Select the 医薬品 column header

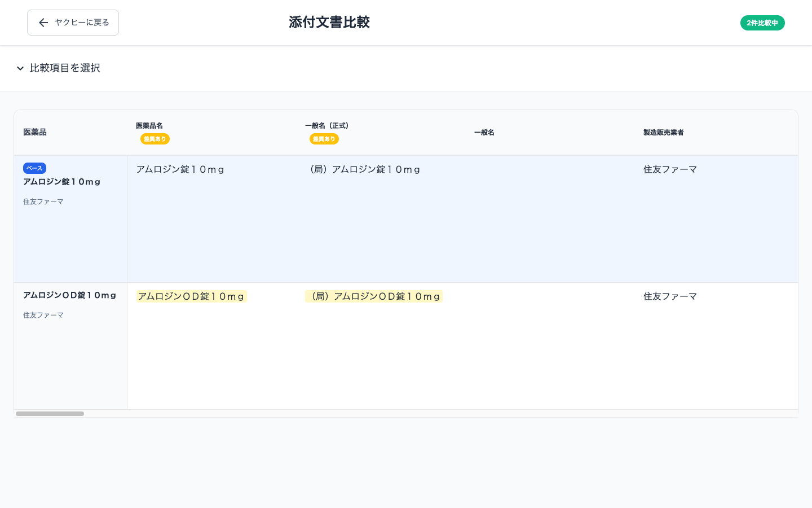coord(35,132)
